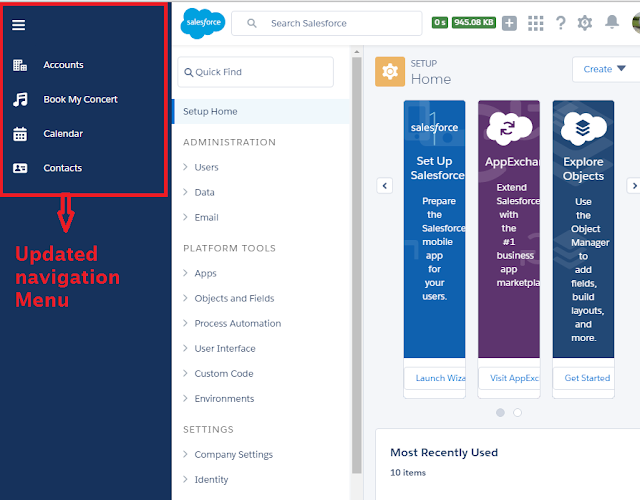This screenshot has height=500, width=640.
Task: Click the AppExchange cloud sync icon
Action: (x=509, y=129)
